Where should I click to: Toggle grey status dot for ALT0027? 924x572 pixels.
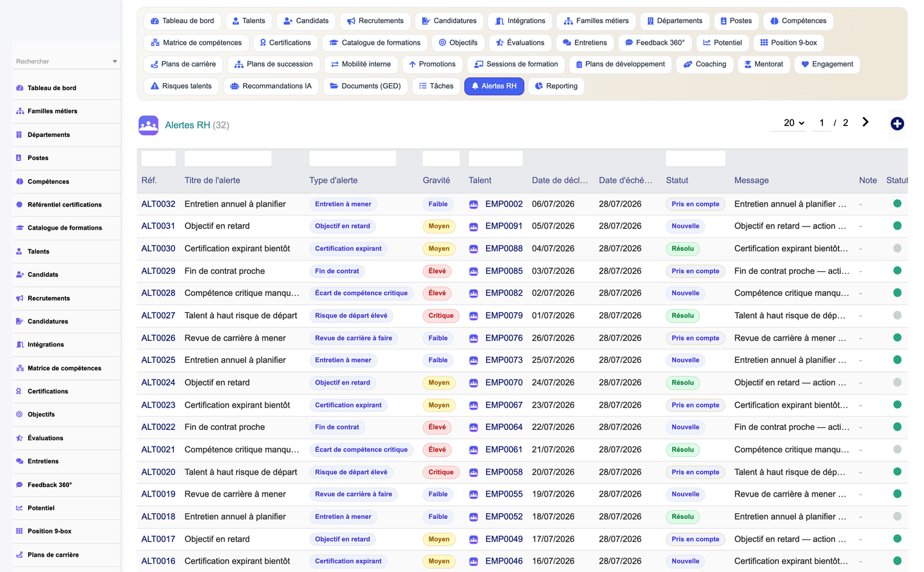point(897,315)
